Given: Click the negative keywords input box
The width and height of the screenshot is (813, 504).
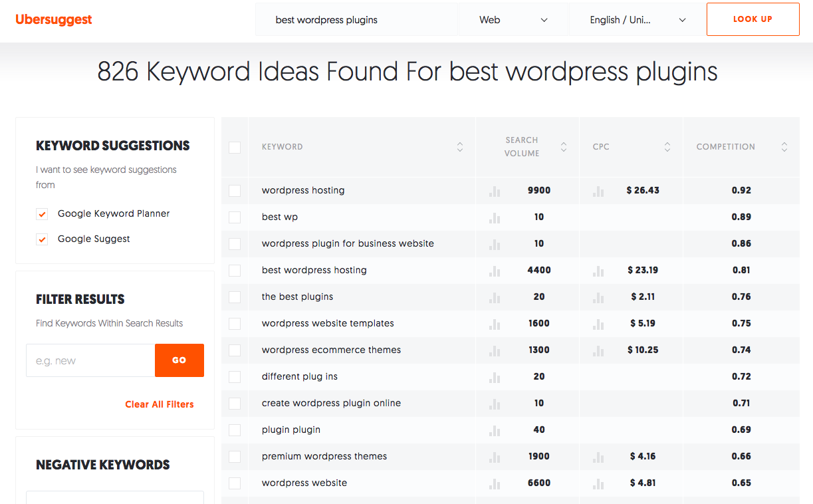Looking at the screenshot, I should [115, 497].
